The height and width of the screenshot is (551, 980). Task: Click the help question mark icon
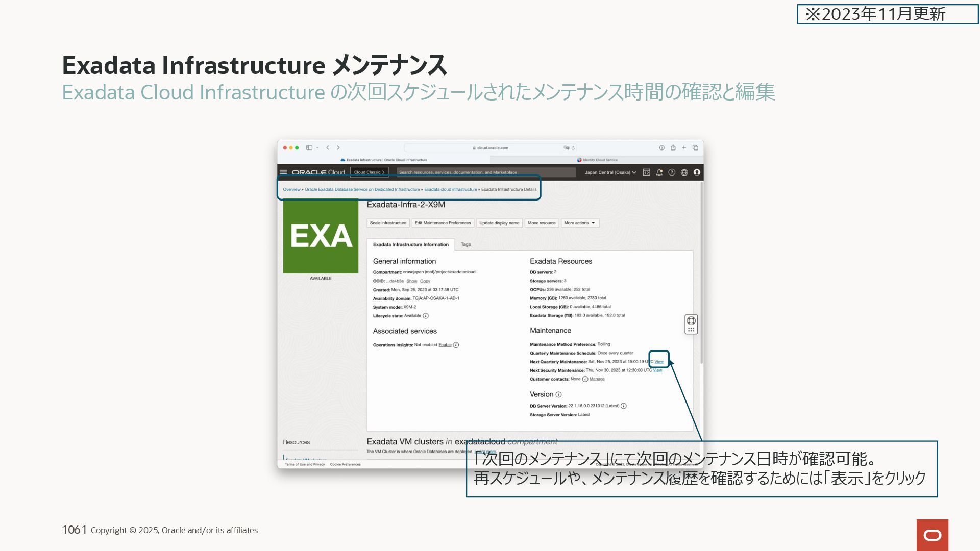pyautogui.click(x=672, y=172)
